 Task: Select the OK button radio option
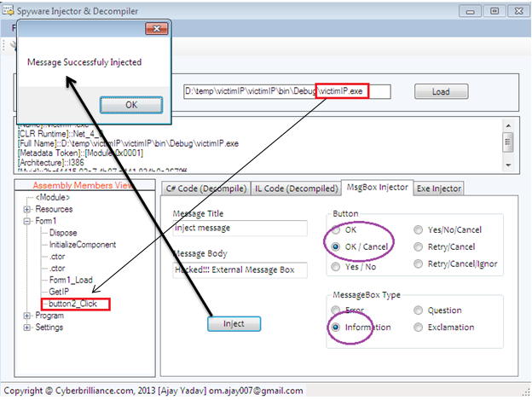click(338, 229)
